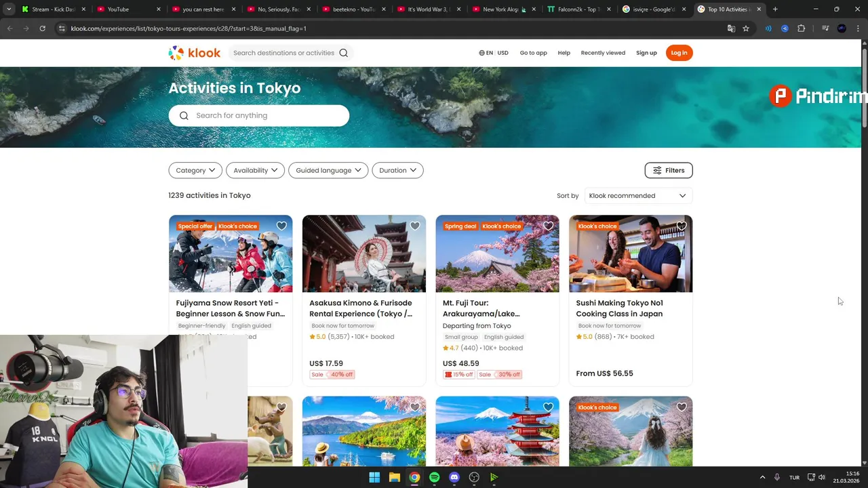The width and height of the screenshot is (868, 488).
Task: Heart the red pagoda Fuji card
Action: click(x=548, y=407)
